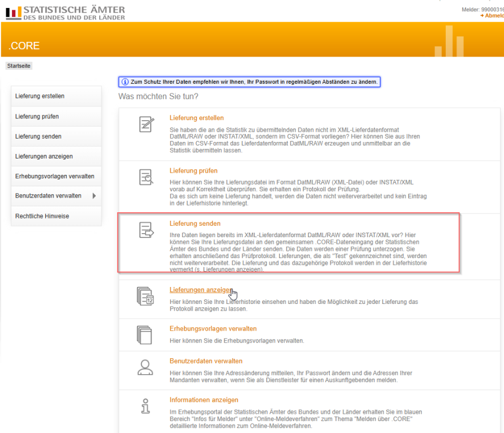Click the Lieferung senden arrow document icon

tap(147, 230)
